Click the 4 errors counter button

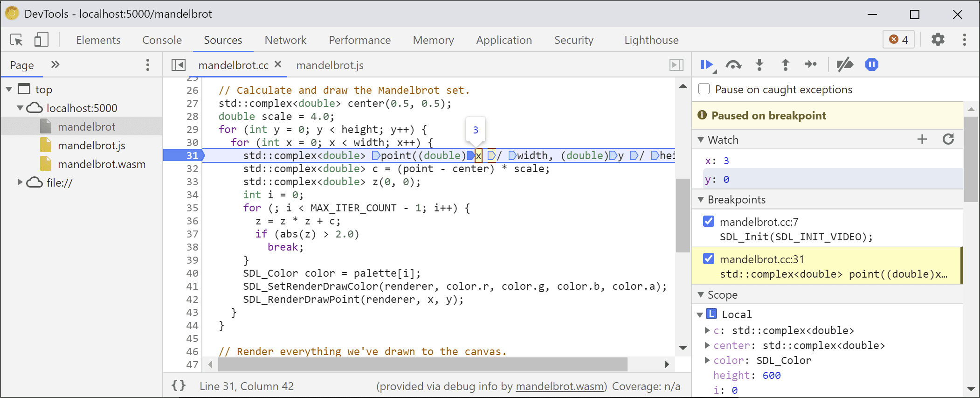pyautogui.click(x=898, y=40)
